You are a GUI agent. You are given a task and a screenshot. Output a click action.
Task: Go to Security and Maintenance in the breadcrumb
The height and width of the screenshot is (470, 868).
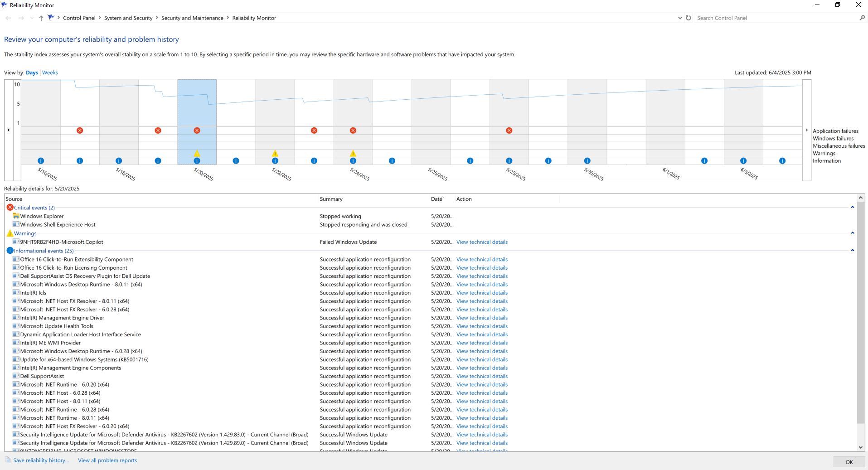tap(192, 18)
